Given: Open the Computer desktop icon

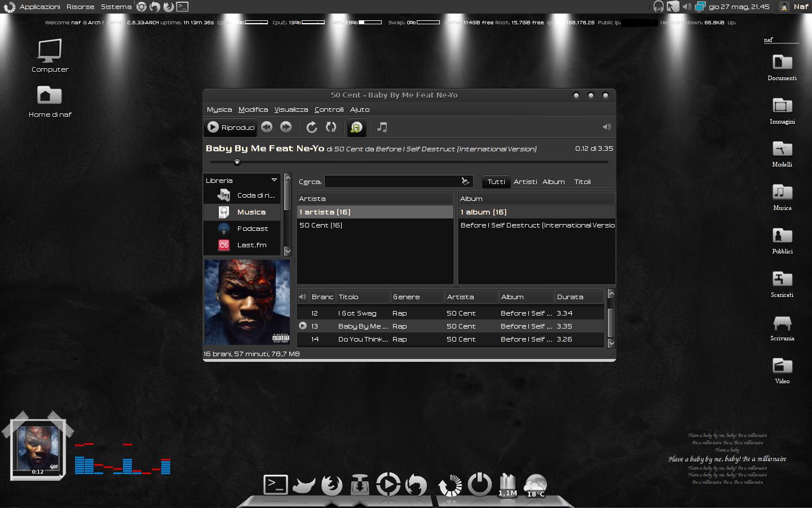Looking at the screenshot, I should pyautogui.click(x=50, y=55).
